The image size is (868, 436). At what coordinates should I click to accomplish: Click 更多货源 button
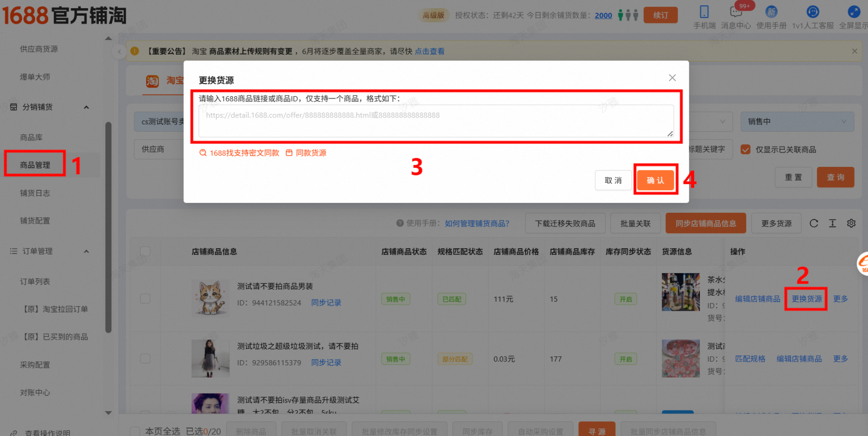[x=776, y=223]
